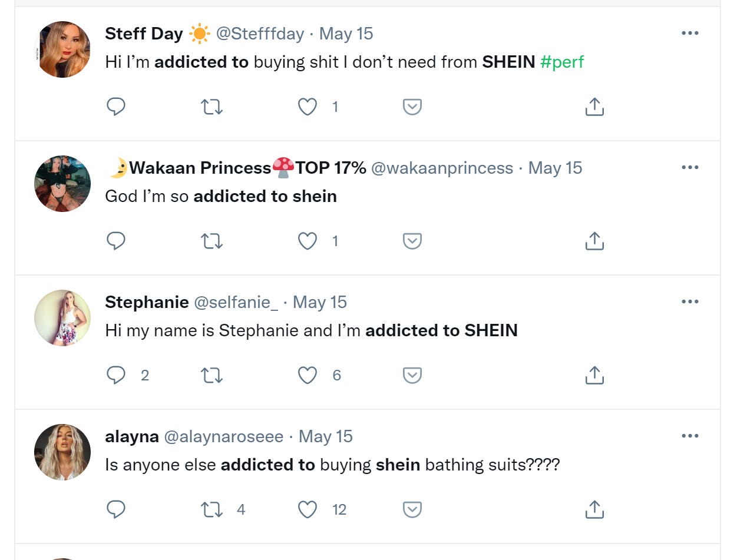Viewport: 737px width, 560px height.
Task: Open Steff Day's profile picture
Action: (62, 49)
